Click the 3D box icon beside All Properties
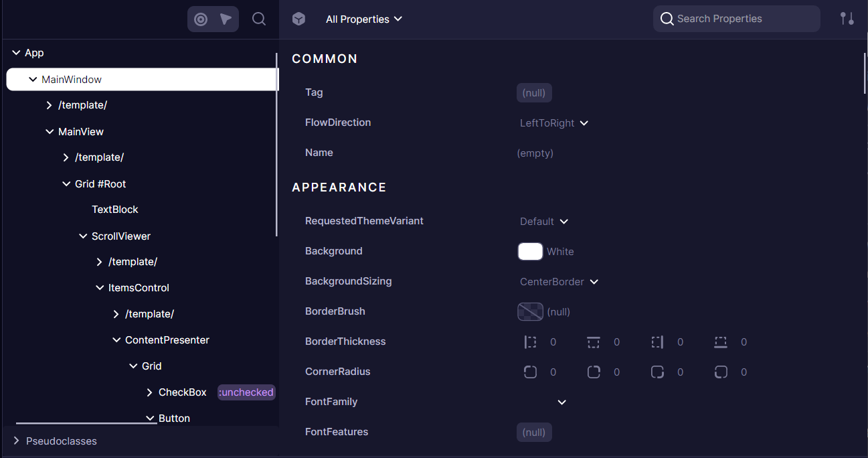 tap(298, 19)
